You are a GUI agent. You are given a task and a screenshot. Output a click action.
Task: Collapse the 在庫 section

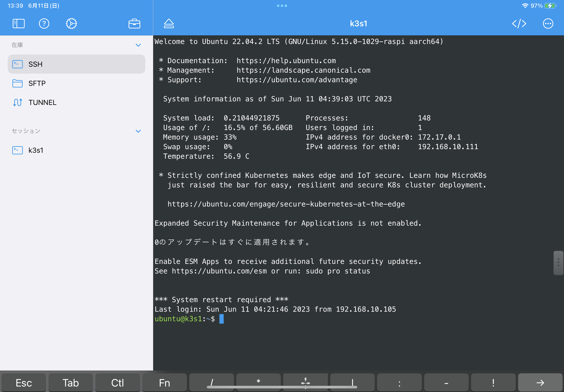coord(138,45)
